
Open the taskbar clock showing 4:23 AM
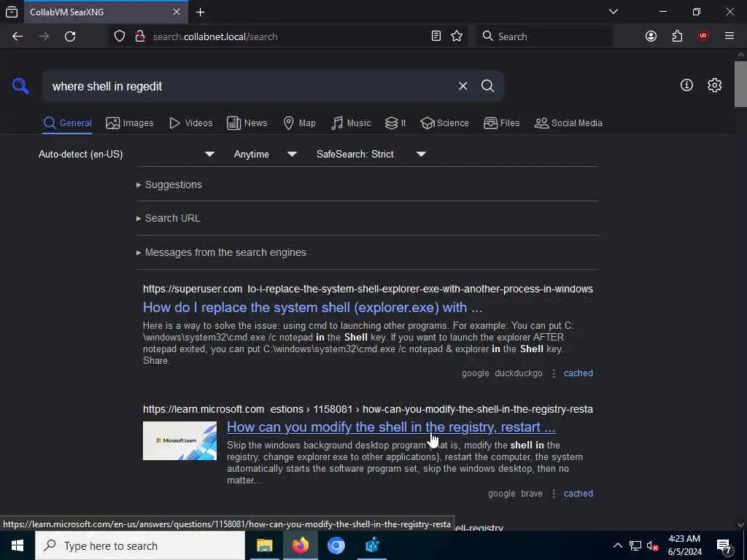click(684, 545)
